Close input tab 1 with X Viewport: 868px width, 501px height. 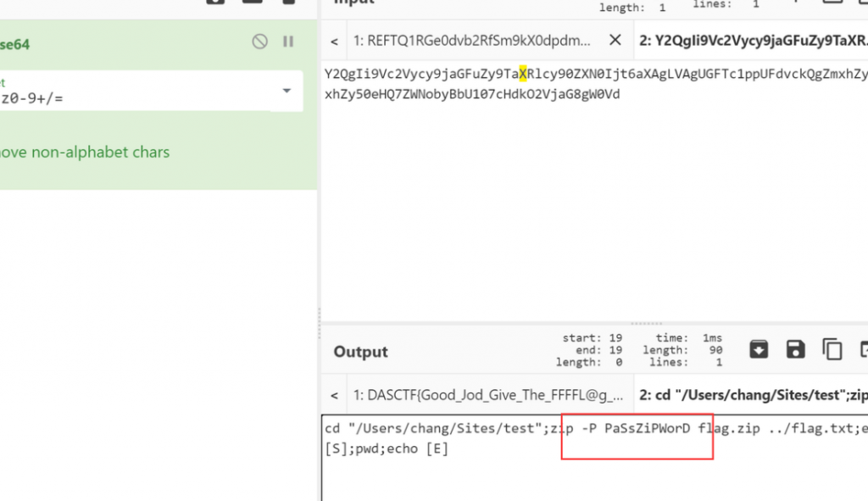[x=615, y=40]
